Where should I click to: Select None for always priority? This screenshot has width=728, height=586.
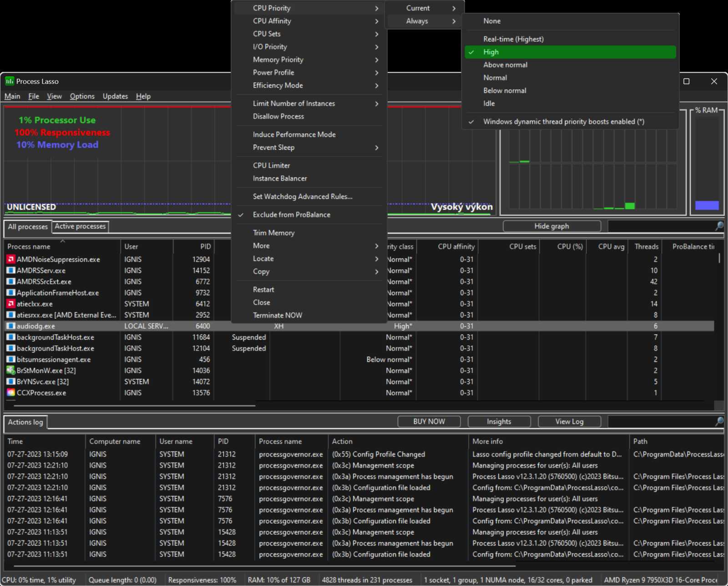(570, 21)
